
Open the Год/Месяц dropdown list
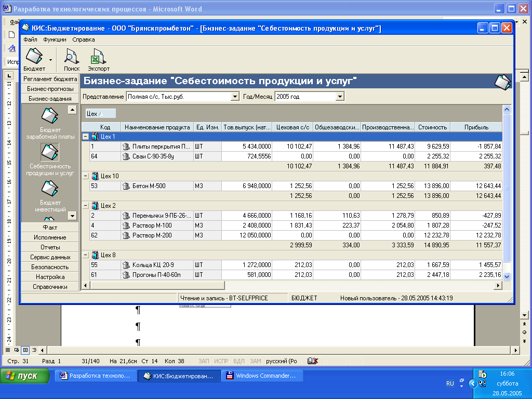point(339,97)
